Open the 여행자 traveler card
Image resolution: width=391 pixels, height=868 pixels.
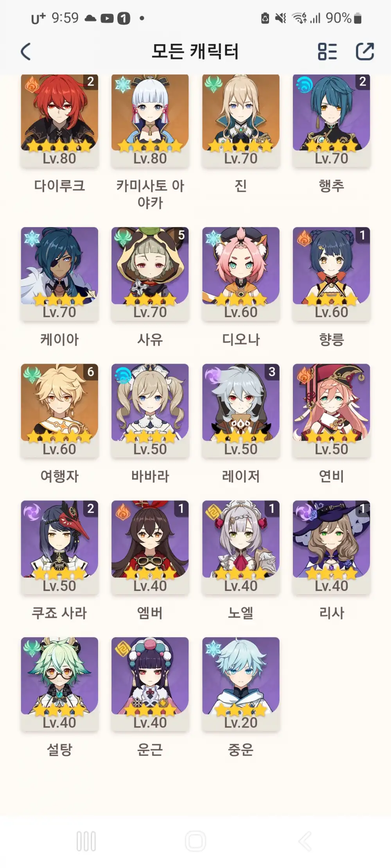click(59, 411)
